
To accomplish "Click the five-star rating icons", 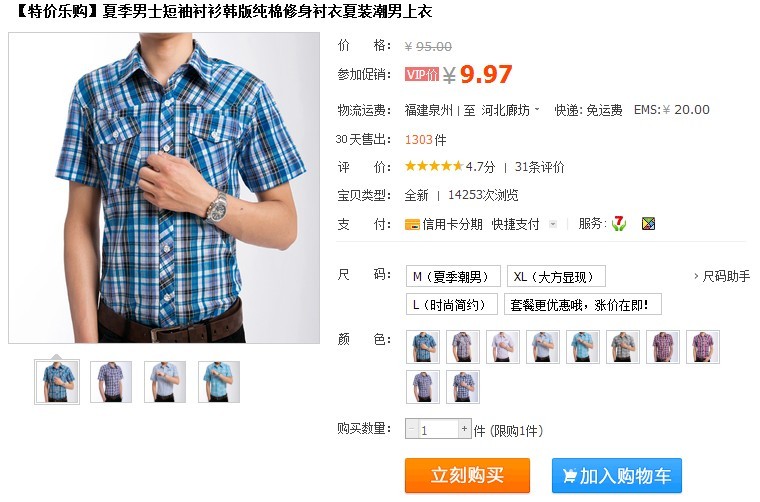I will [434, 167].
